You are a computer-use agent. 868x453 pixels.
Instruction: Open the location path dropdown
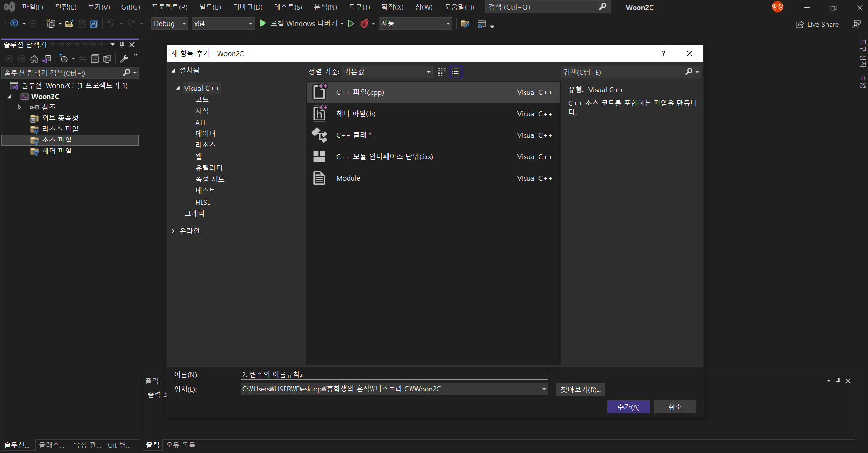[544, 389]
